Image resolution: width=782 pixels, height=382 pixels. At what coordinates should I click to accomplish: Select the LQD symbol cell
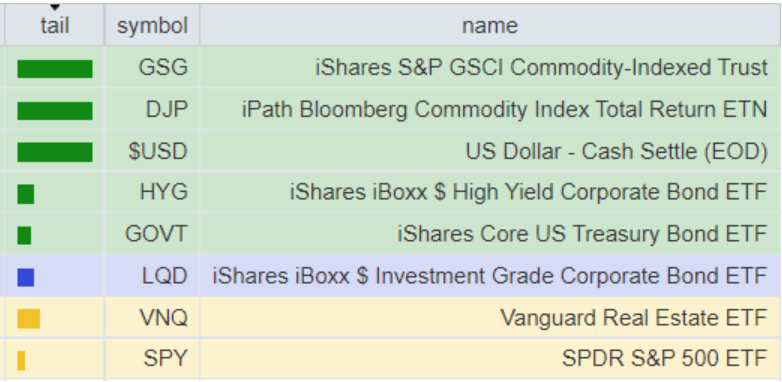point(152,275)
